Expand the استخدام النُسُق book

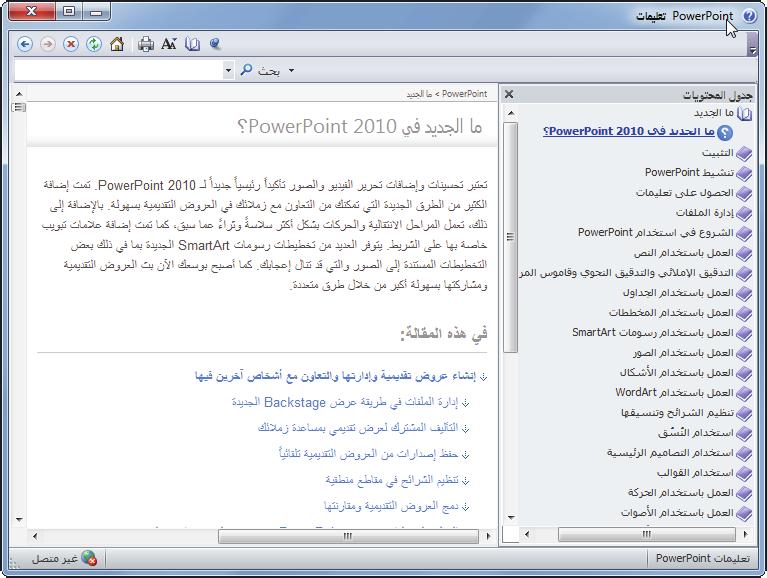click(744, 434)
